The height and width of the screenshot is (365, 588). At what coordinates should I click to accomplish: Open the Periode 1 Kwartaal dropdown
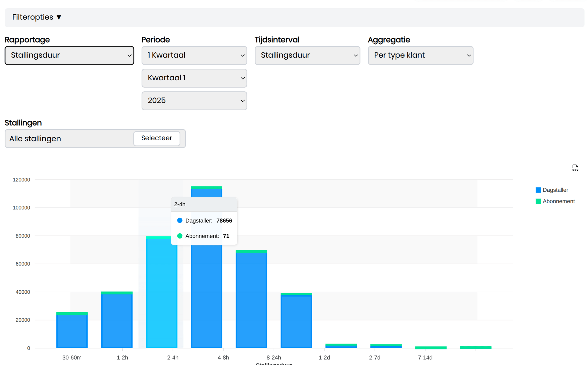click(x=194, y=55)
